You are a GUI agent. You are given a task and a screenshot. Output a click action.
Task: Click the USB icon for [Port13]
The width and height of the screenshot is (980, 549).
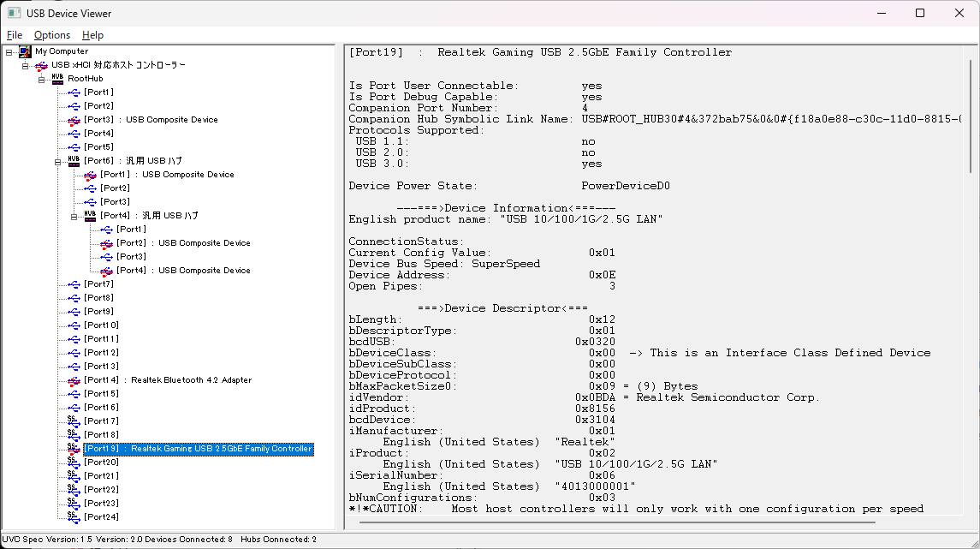click(74, 367)
